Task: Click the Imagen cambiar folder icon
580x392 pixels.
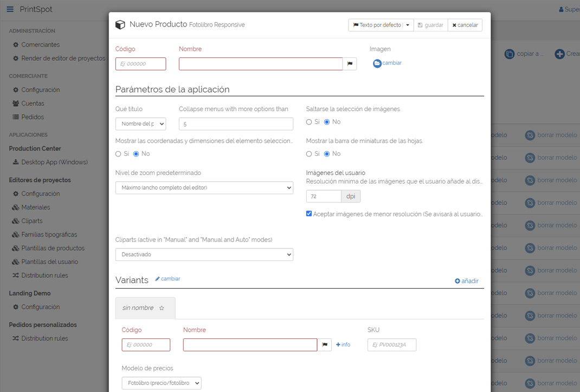Action: 377,63
